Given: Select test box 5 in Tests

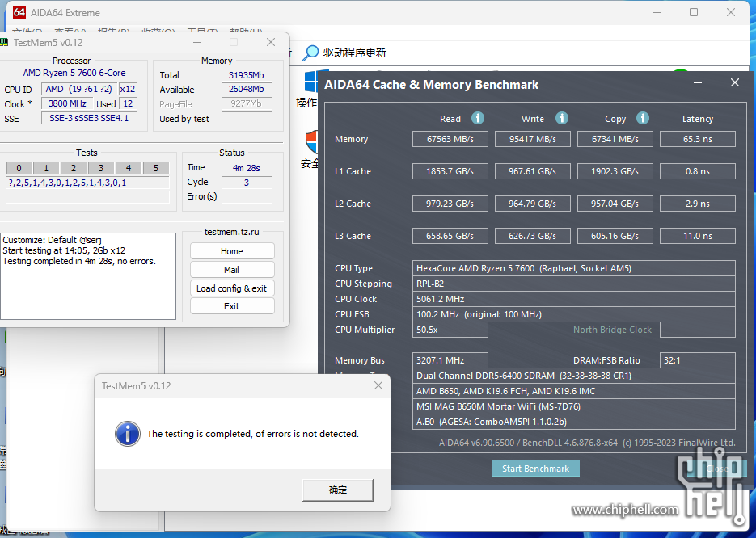Looking at the screenshot, I should [x=156, y=168].
